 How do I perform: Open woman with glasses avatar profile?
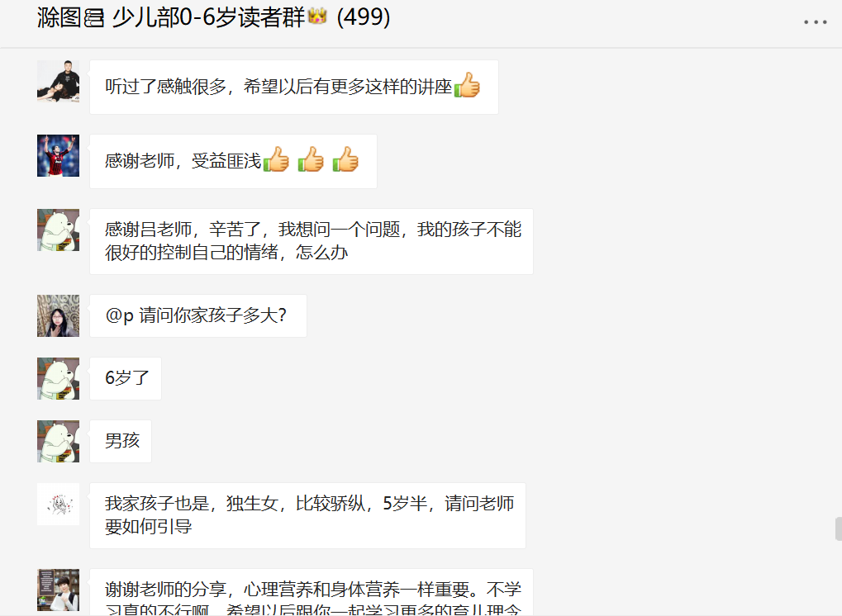click(x=58, y=315)
